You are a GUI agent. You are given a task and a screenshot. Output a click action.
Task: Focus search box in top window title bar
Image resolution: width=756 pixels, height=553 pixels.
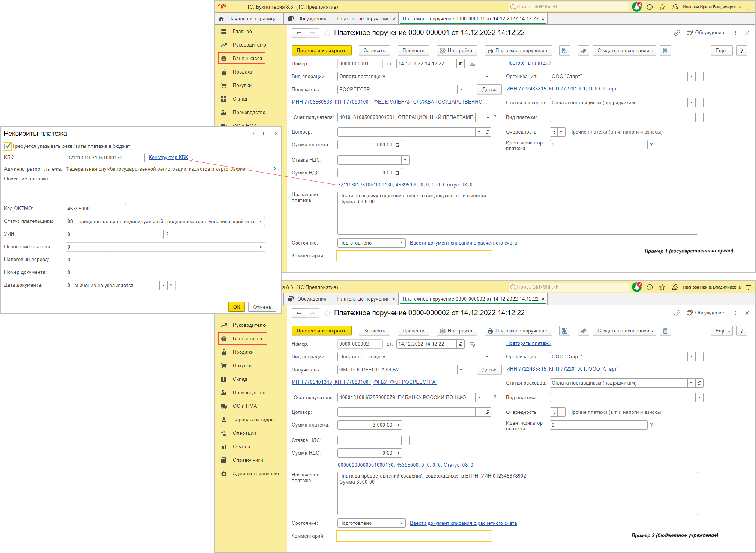point(569,7)
